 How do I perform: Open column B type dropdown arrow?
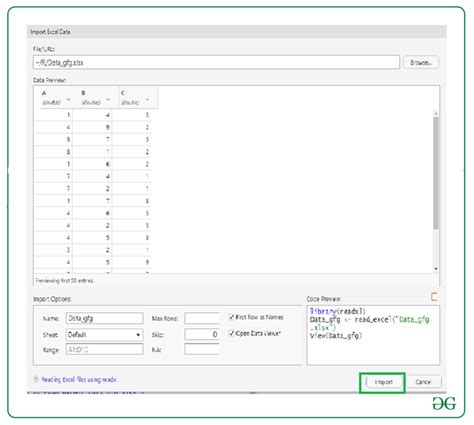click(108, 100)
